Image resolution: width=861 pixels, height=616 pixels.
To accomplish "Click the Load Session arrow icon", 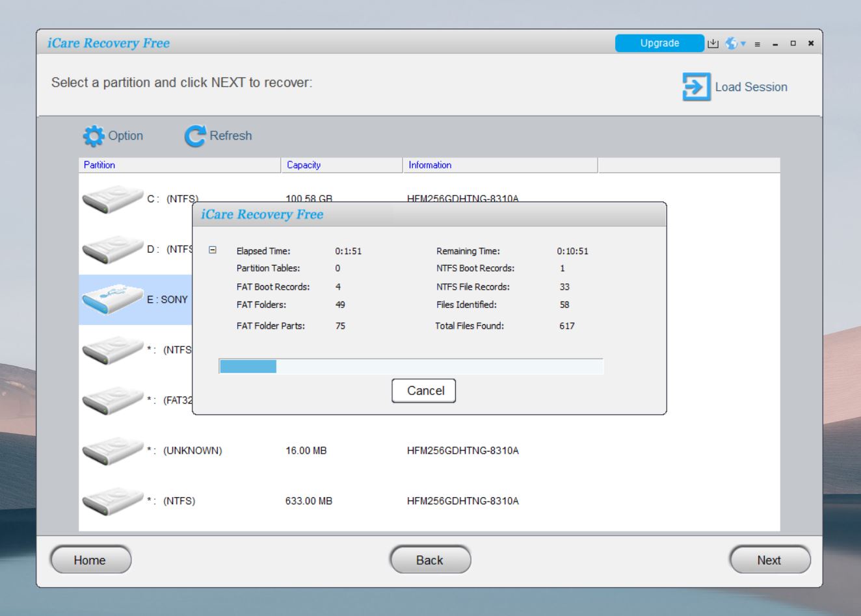I will point(696,87).
